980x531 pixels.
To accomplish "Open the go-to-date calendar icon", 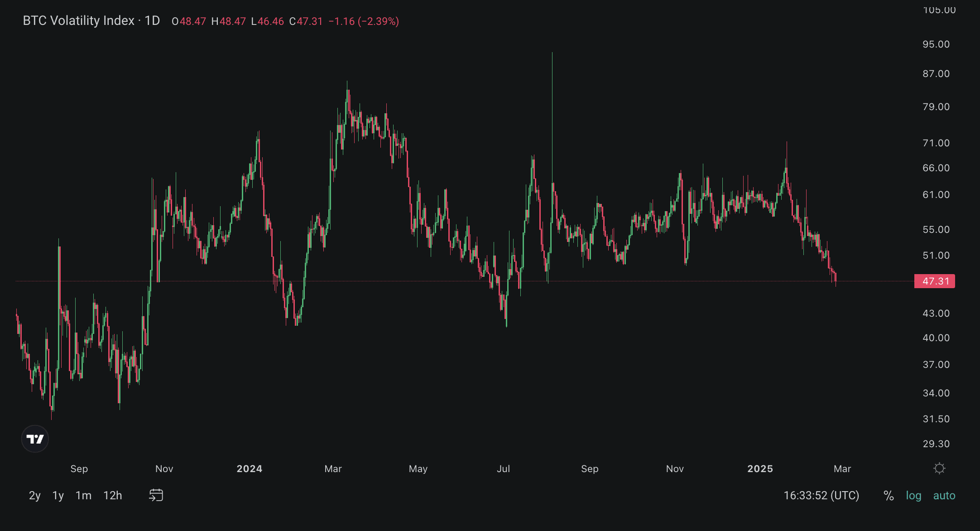I will tap(156, 495).
